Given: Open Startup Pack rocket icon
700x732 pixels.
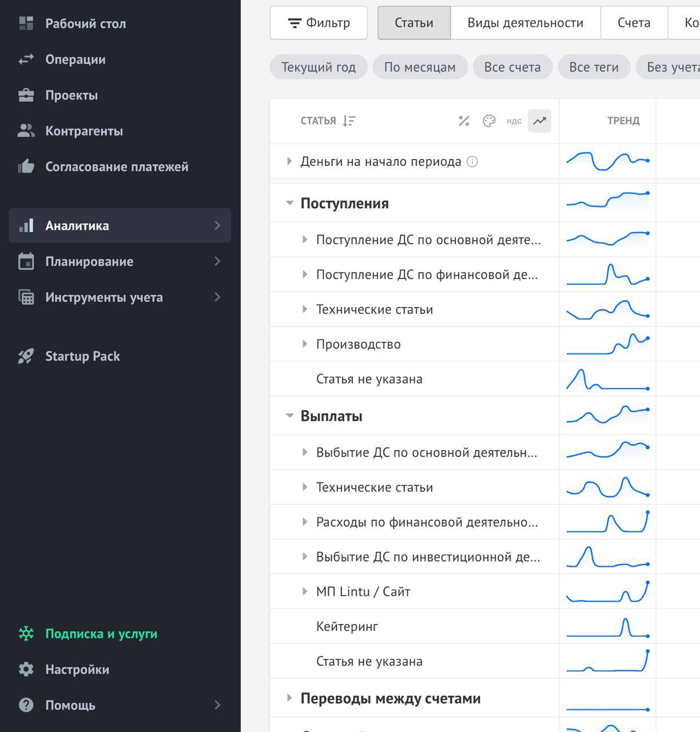Looking at the screenshot, I should pyautogui.click(x=26, y=356).
